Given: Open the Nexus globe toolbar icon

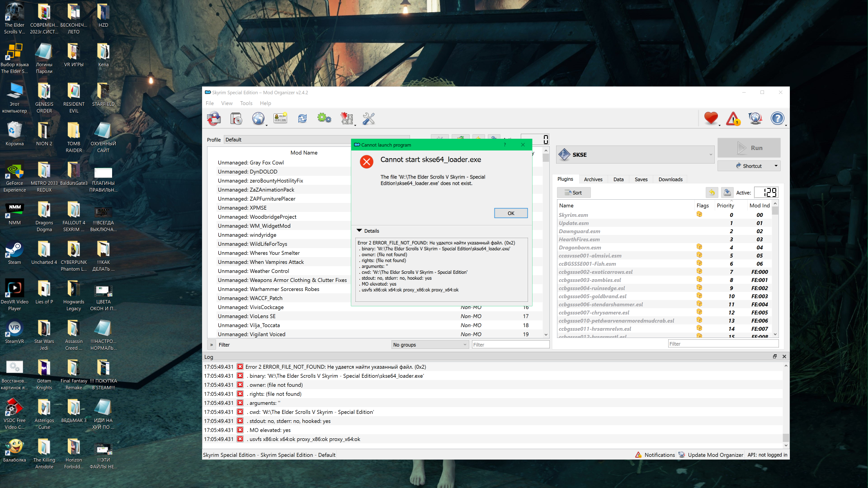Looking at the screenshot, I should (x=258, y=119).
